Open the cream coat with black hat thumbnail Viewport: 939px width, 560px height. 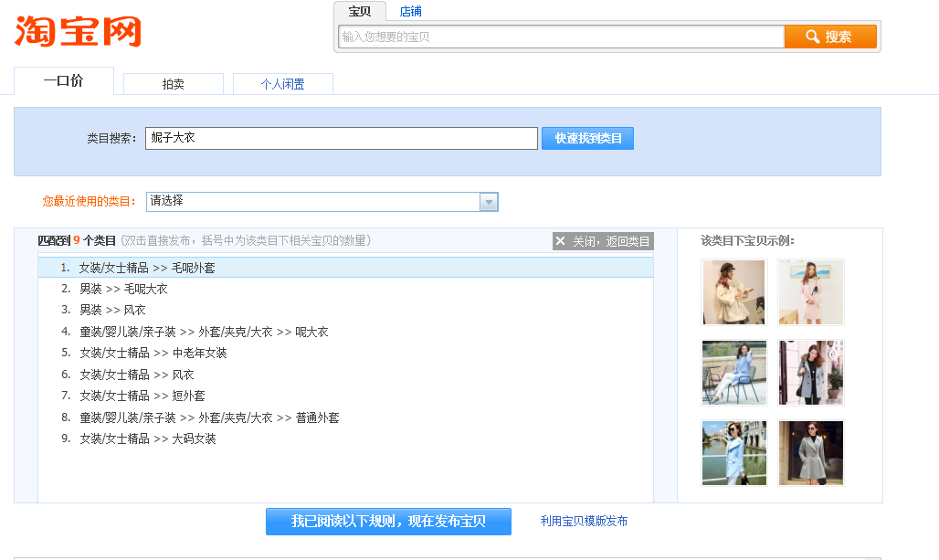[734, 292]
